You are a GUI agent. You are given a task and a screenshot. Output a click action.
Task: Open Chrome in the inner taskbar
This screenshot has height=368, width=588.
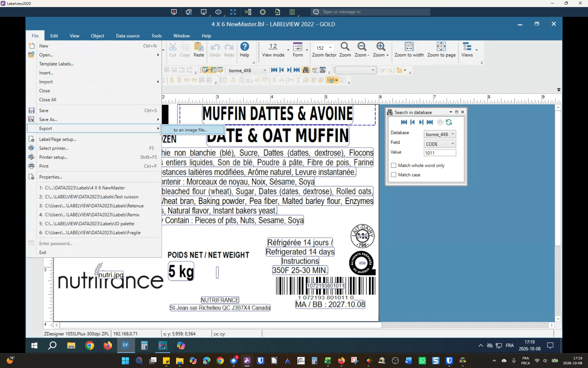89,346
